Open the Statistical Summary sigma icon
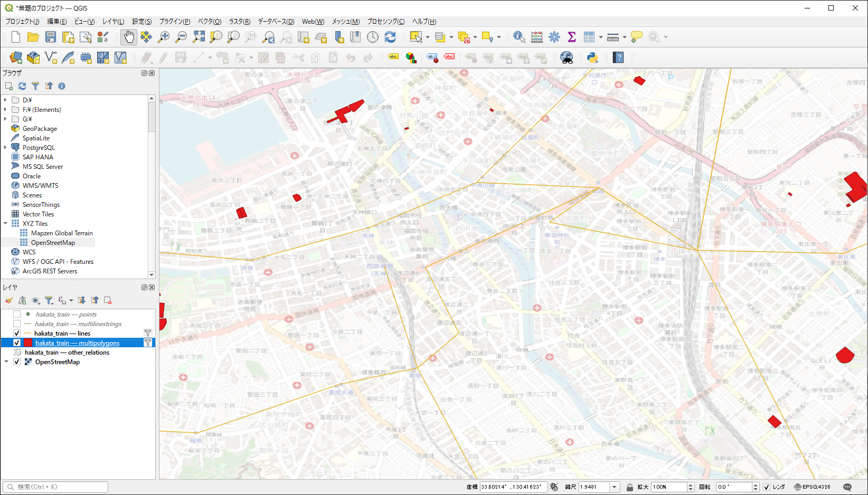 571,37
